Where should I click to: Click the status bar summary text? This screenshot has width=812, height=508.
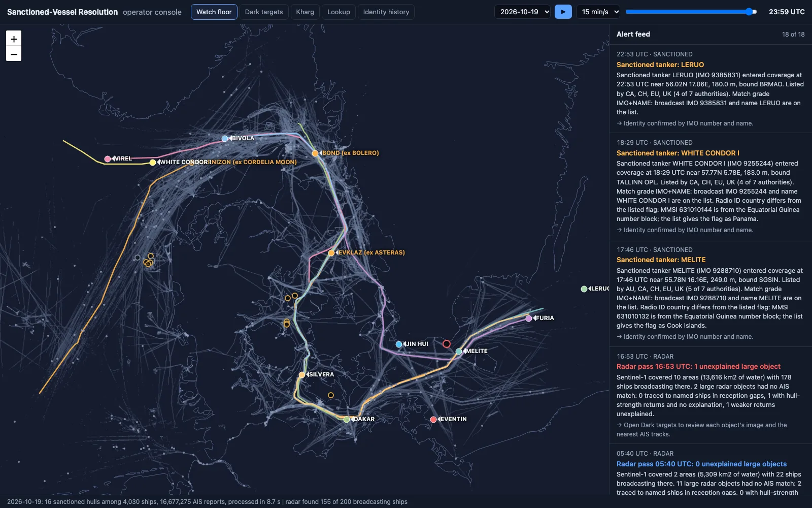click(x=207, y=502)
